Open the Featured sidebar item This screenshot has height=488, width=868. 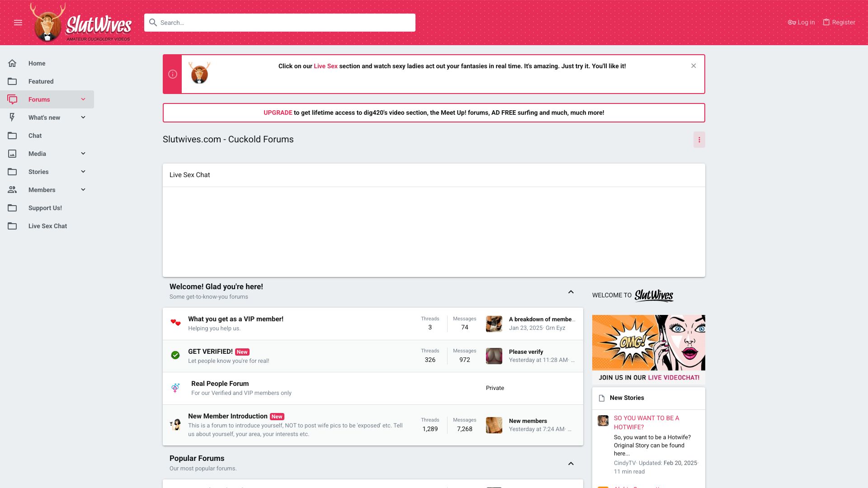pyautogui.click(x=41, y=81)
